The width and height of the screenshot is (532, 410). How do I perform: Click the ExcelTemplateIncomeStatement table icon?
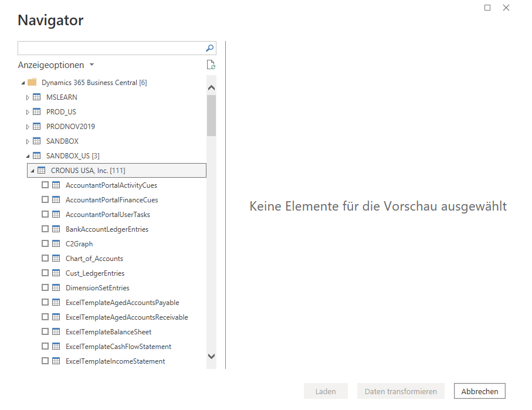click(x=56, y=361)
